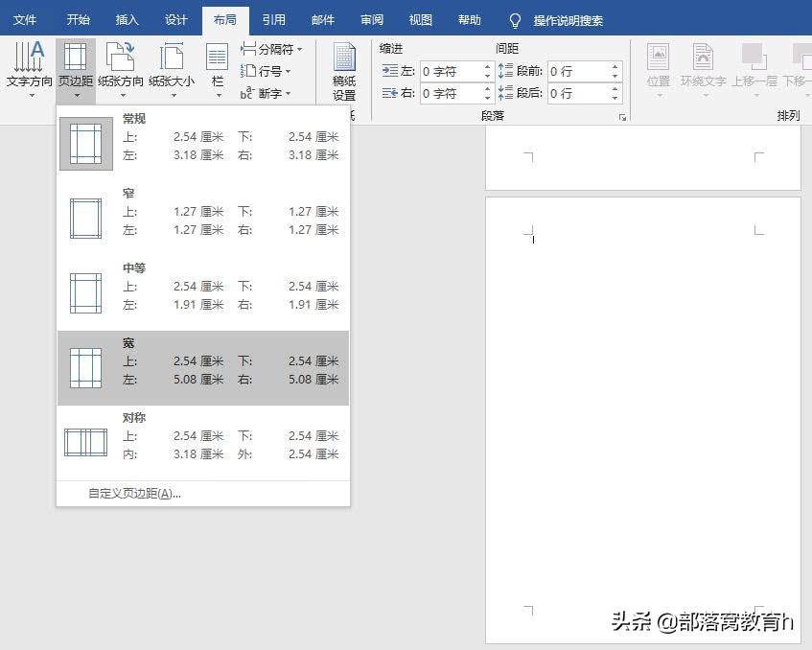Increase 段后 spacing with up arrow
Viewport: 812px width, 650px height.
point(615,88)
